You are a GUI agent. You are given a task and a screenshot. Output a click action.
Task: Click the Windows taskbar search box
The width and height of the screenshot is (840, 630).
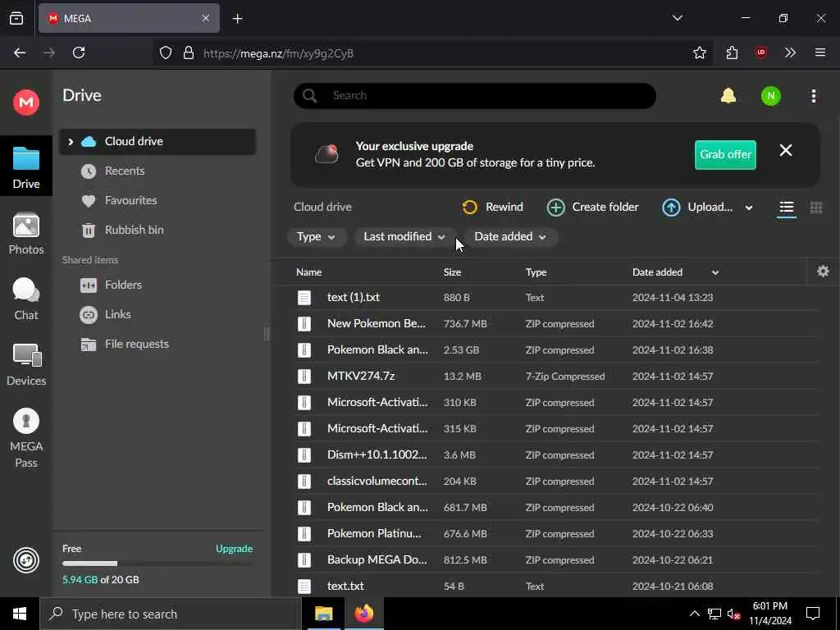(x=171, y=614)
